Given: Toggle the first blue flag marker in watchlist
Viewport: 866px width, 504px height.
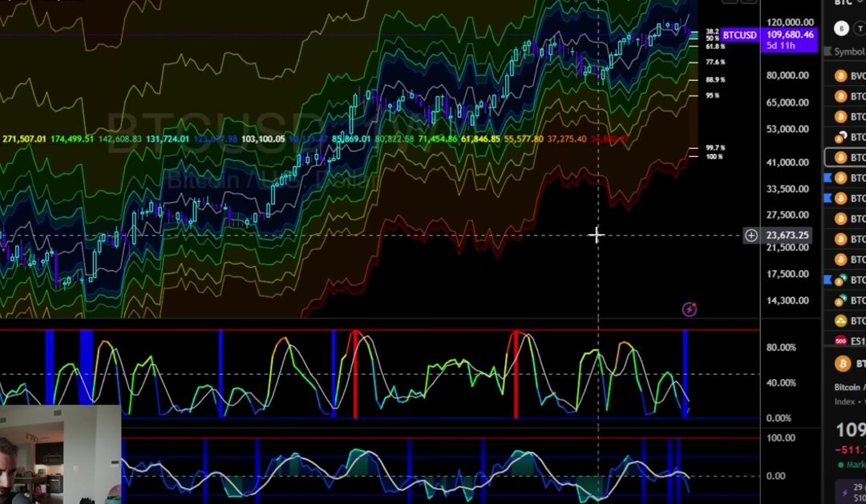Looking at the screenshot, I should pyautogui.click(x=828, y=176).
